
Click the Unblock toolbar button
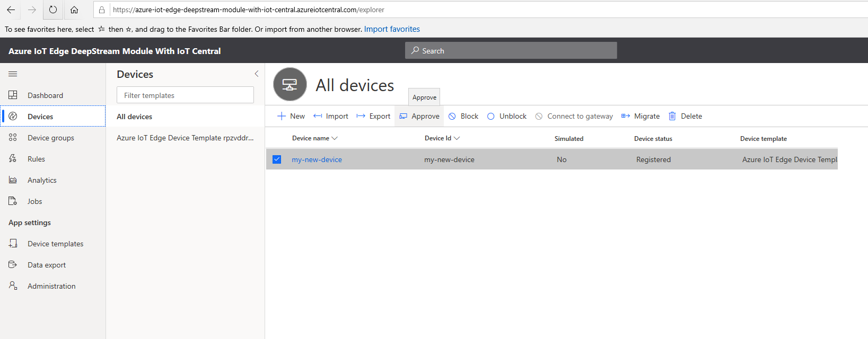507,116
